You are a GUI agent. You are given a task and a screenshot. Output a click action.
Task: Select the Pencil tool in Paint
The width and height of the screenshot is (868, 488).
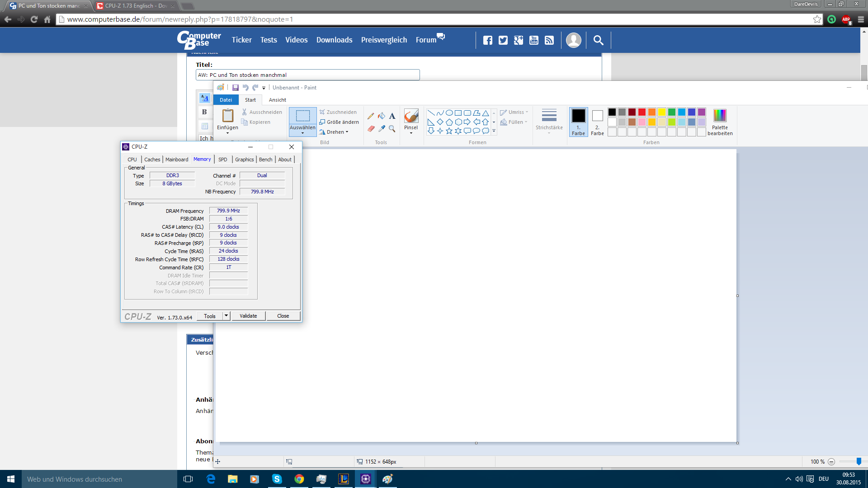(371, 116)
